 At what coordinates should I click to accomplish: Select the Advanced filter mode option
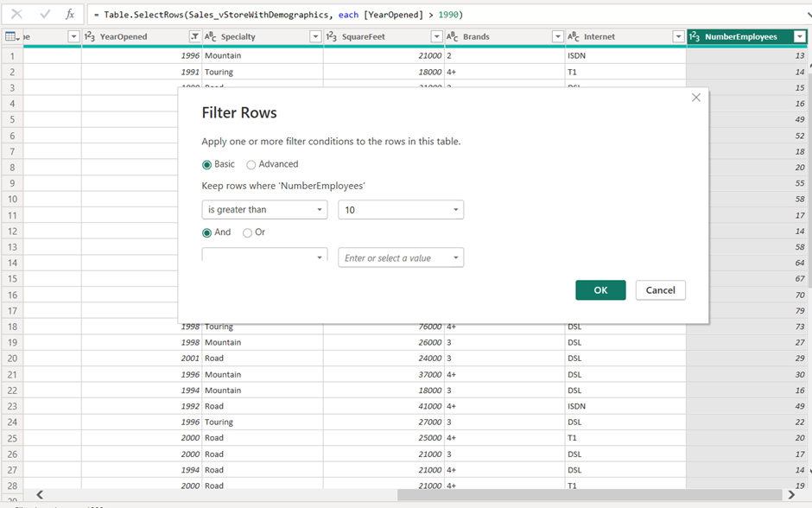(x=251, y=164)
